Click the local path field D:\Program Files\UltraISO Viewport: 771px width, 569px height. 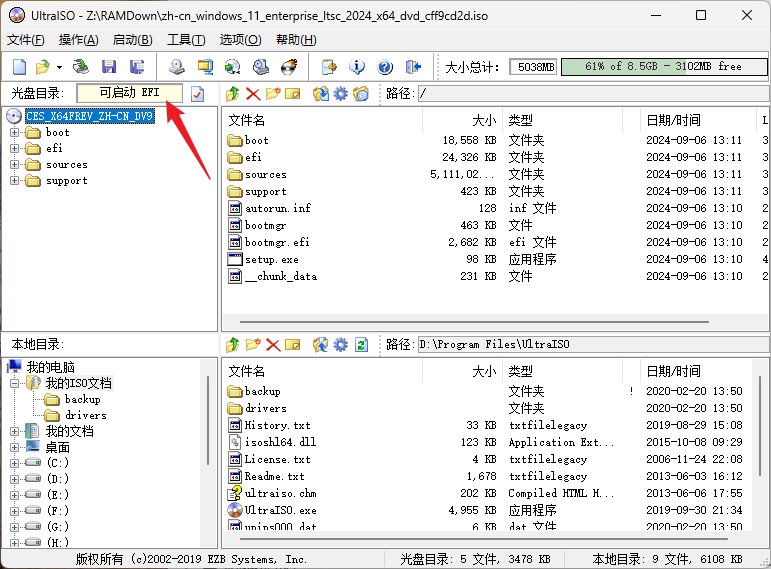tap(594, 344)
